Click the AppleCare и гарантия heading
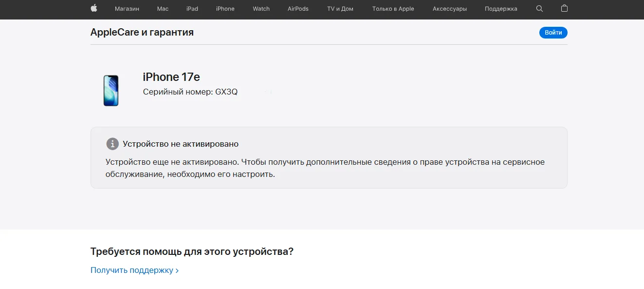Viewport: 644px width, 289px height. pos(142,32)
